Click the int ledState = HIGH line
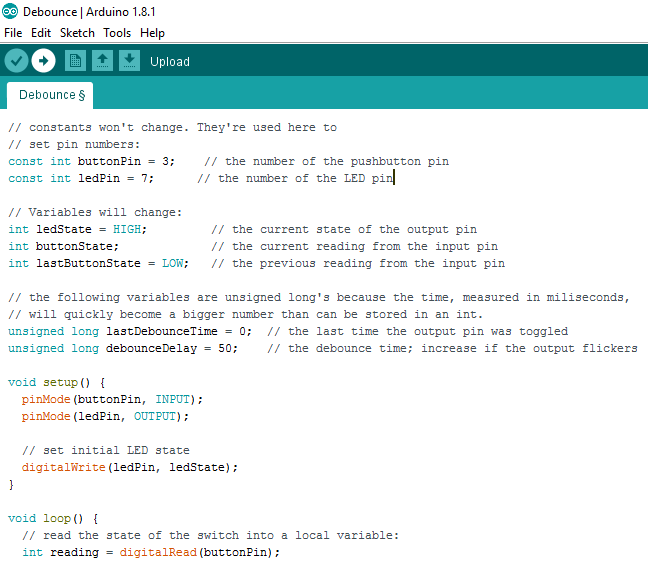 243,229
